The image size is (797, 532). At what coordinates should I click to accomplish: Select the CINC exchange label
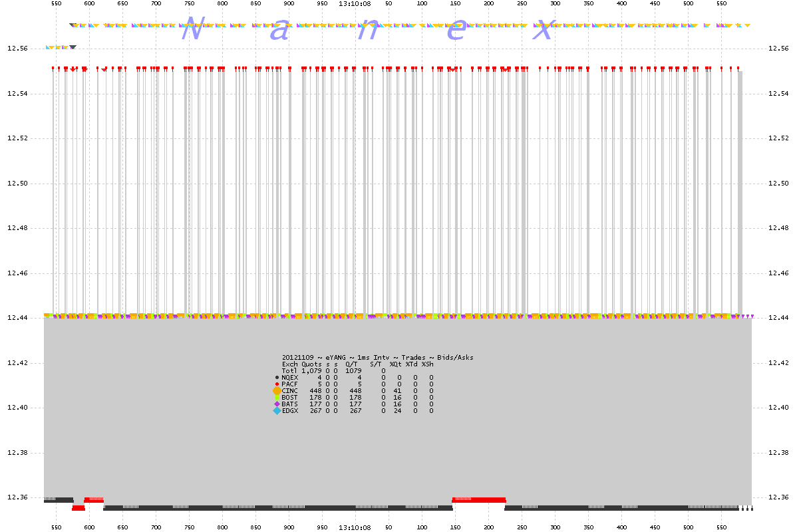tap(289, 391)
